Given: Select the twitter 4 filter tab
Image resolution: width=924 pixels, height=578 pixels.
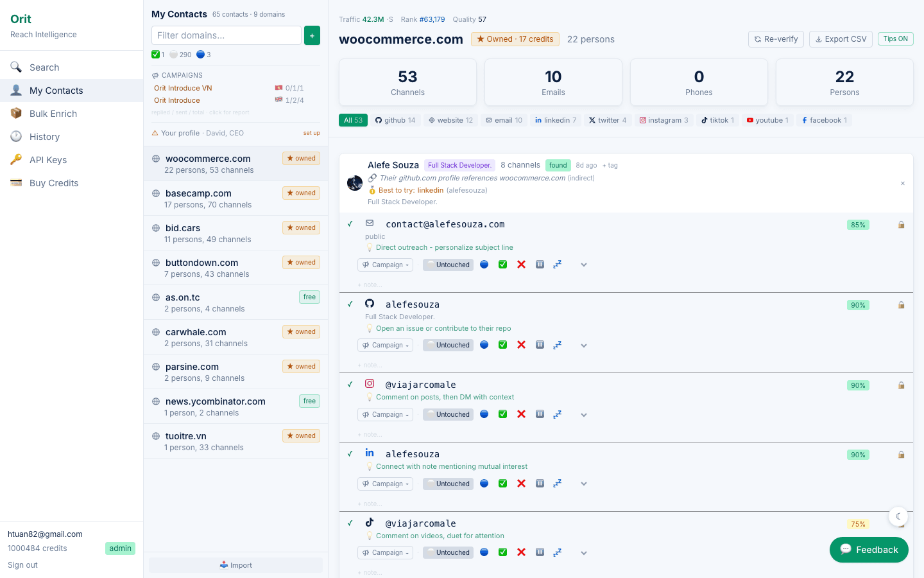Looking at the screenshot, I should click(608, 120).
